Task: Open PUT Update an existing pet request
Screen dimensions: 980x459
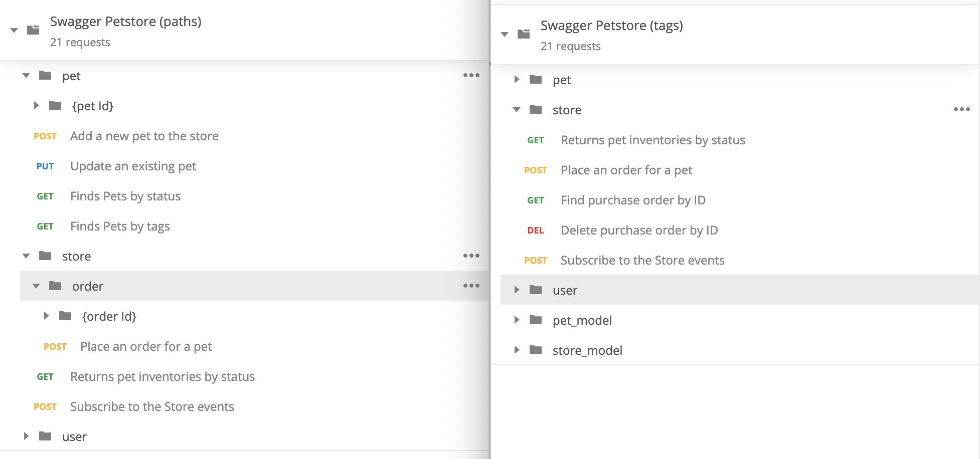Action: [x=133, y=166]
